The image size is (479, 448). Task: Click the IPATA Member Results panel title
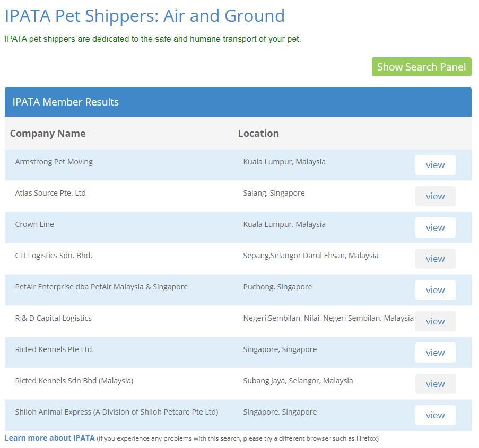65,102
